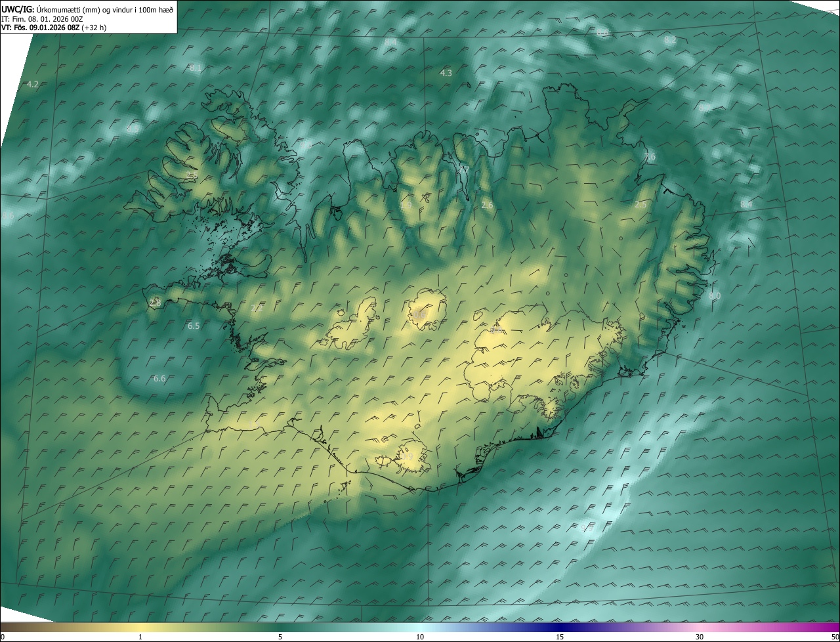Click the colorbar tick label 0
Viewport: 840px width, 642px height.
(x=3, y=637)
